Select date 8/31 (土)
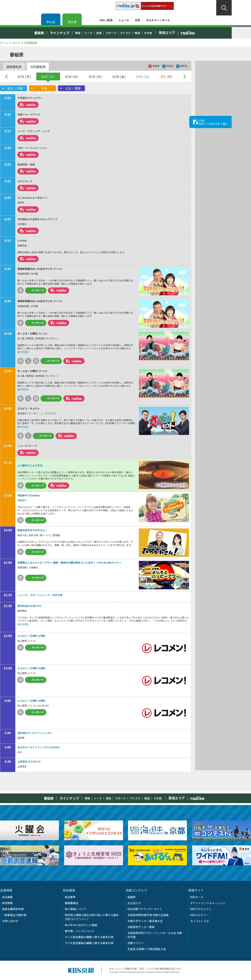The width and height of the screenshot is (251, 980). [x=143, y=76]
